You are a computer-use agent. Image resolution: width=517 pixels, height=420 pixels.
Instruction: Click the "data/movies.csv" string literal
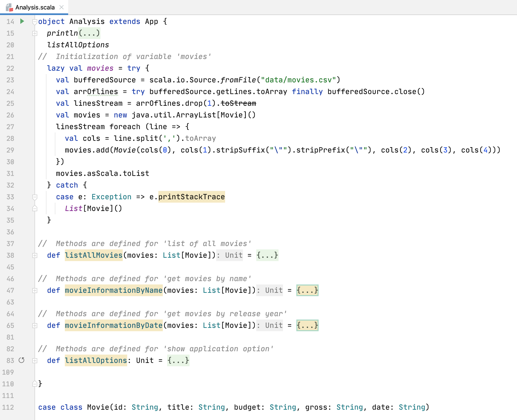click(298, 80)
